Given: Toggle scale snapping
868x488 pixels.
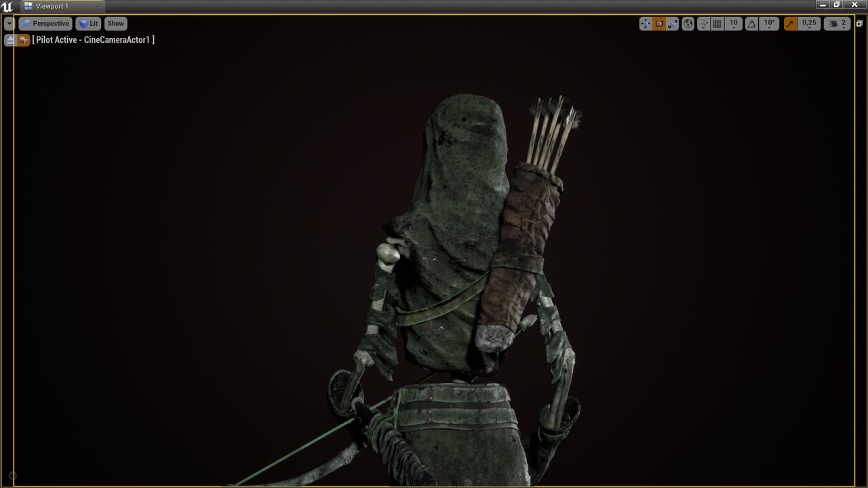Looking at the screenshot, I should 790,24.
